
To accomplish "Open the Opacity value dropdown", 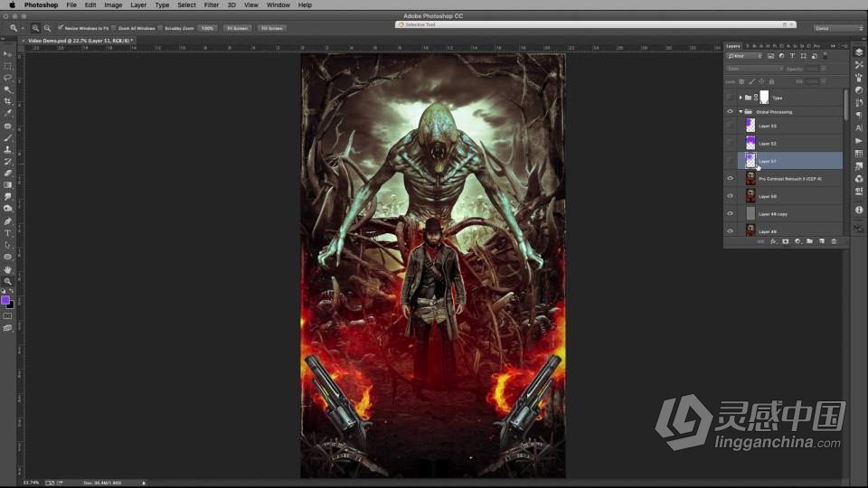I will coord(824,69).
